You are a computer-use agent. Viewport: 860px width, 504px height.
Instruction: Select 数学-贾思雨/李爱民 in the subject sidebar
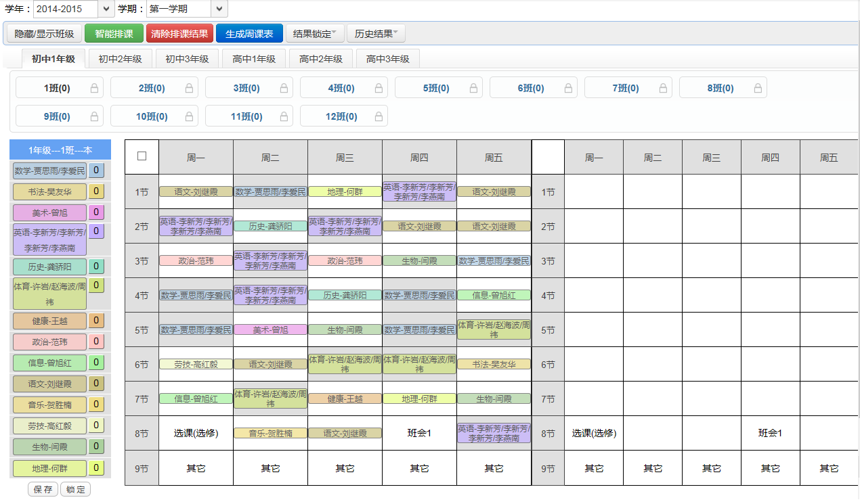(49, 170)
